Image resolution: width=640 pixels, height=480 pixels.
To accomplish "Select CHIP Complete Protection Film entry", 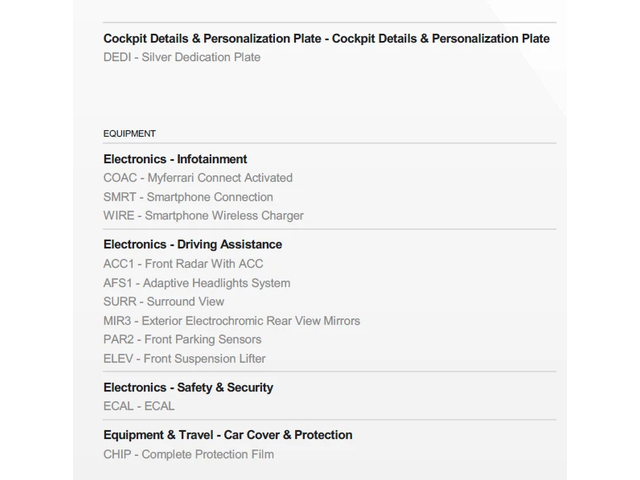I will pos(188,455).
